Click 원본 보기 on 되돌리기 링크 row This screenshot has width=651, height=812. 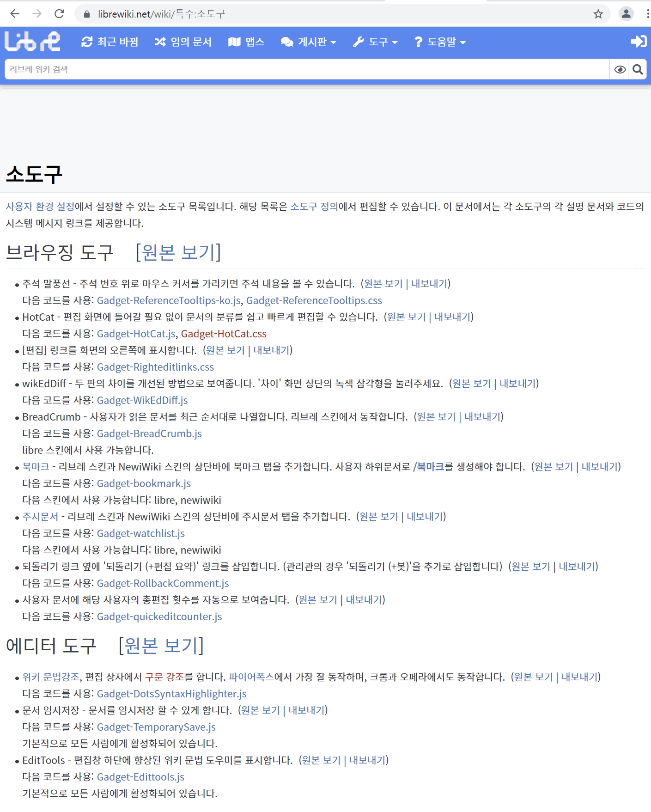coord(531,567)
